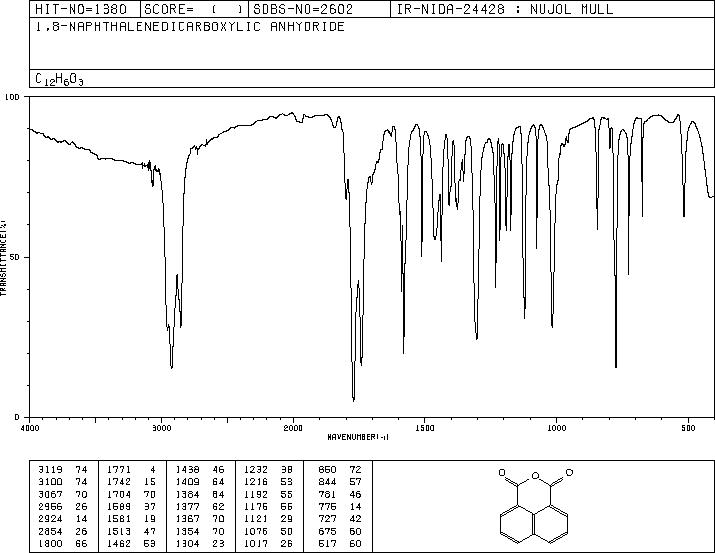
Task: Click the SCORE= header field
Action: pos(194,9)
